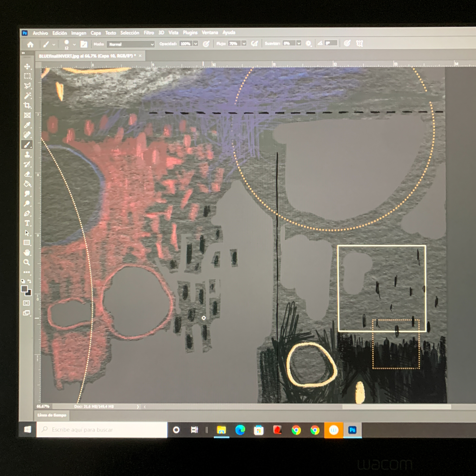Screen dimensions: 476x476
Task: Open the Filtro menu
Action: [149, 33]
